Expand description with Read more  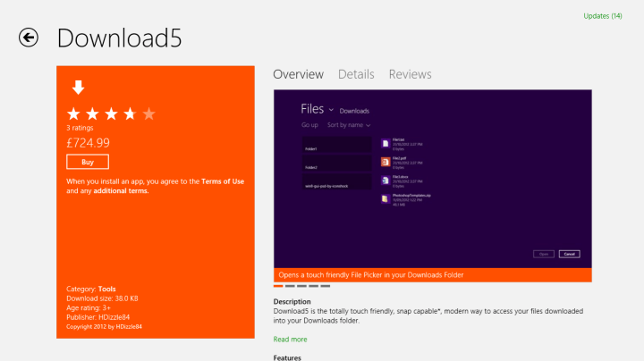click(x=290, y=340)
